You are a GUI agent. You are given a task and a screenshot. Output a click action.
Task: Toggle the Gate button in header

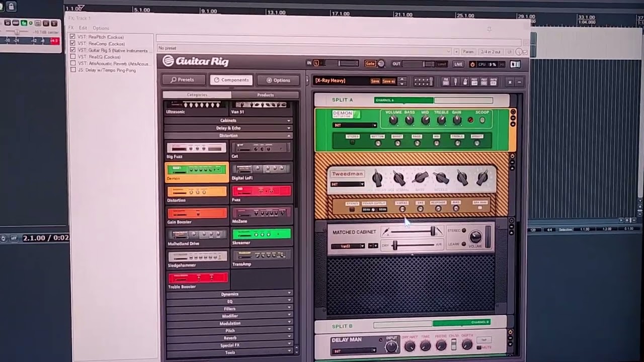[x=370, y=64]
